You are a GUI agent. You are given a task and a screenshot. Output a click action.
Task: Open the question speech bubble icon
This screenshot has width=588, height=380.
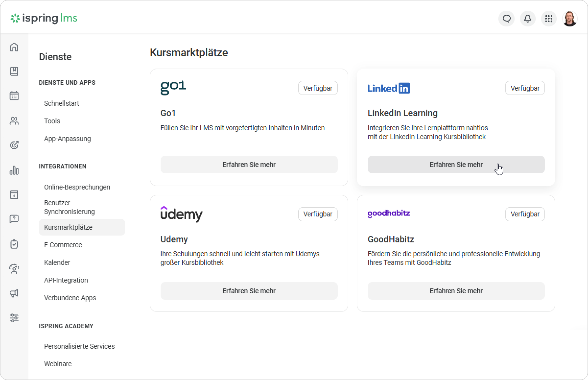(14, 219)
